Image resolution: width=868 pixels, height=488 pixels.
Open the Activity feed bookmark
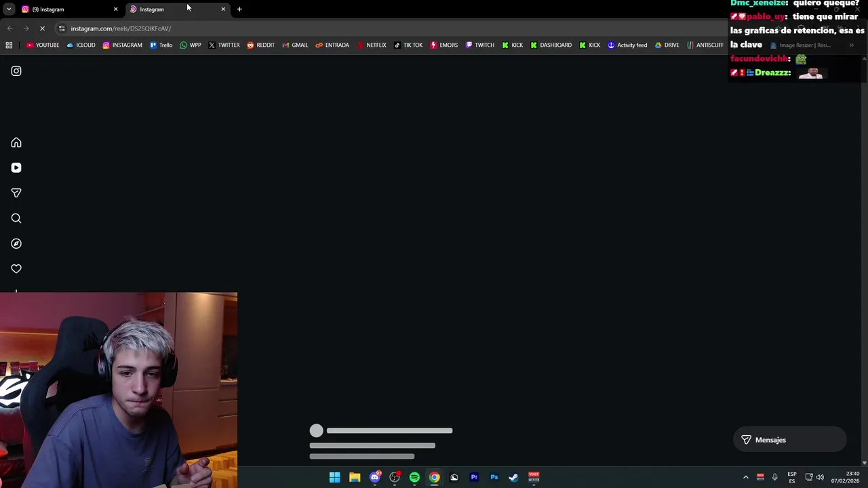point(627,45)
